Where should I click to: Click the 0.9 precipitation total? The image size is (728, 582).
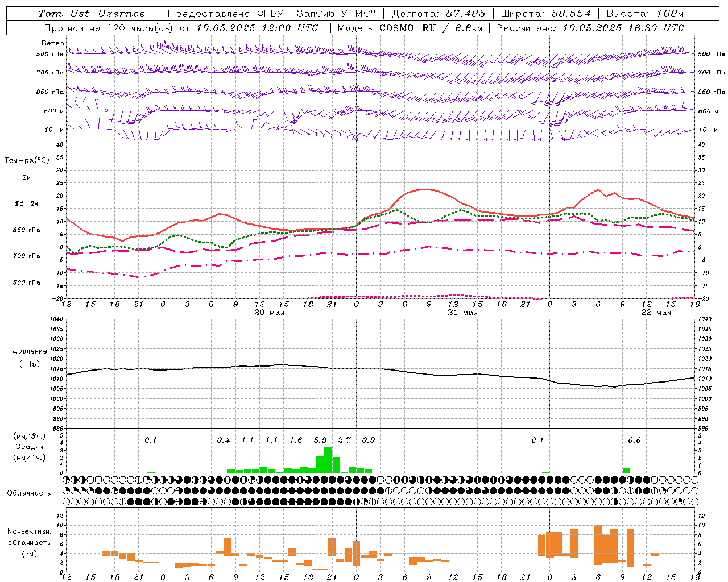(x=369, y=440)
